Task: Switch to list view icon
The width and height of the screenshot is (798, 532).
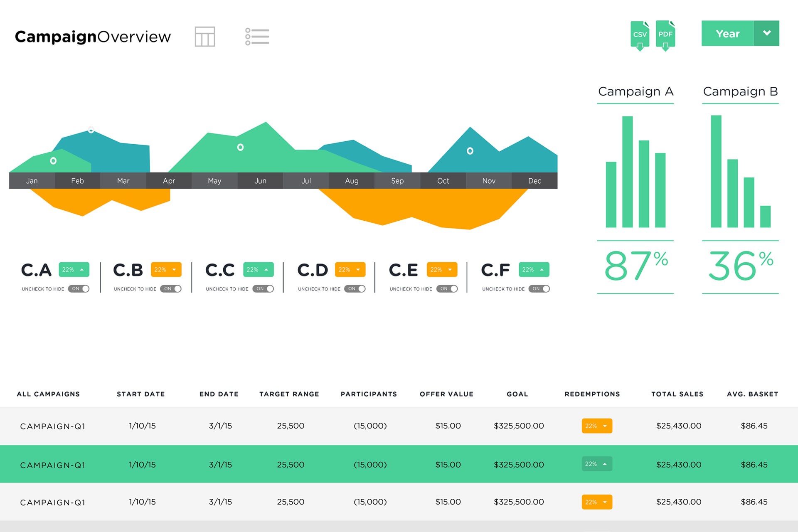Action: pos(257,37)
